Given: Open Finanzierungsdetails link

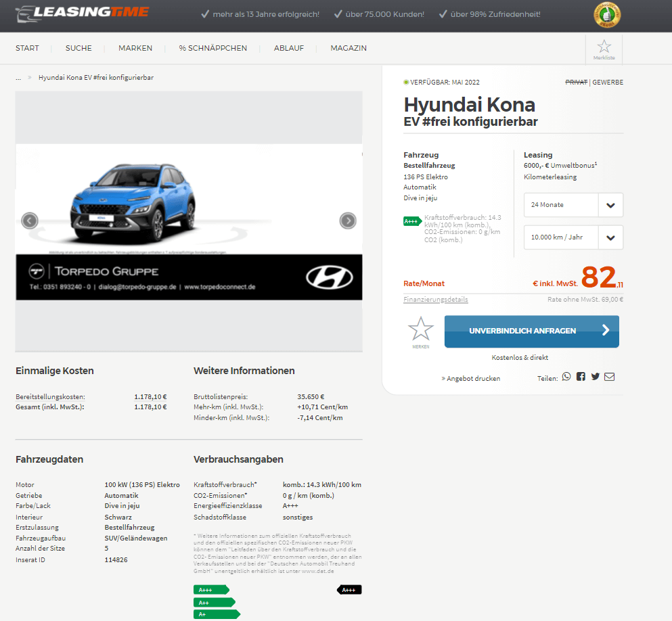Looking at the screenshot, I should [435, 300].
